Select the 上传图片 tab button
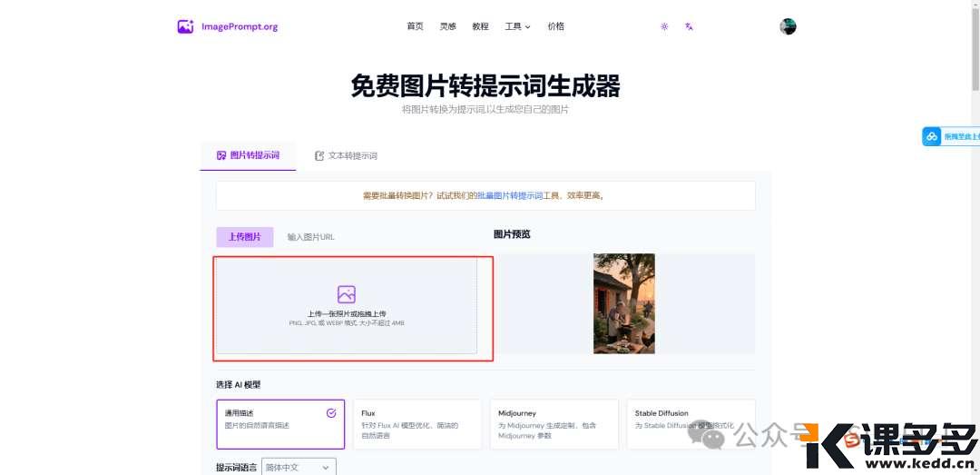The height and width of the screenshot is (475, 980). pos(245,237)
